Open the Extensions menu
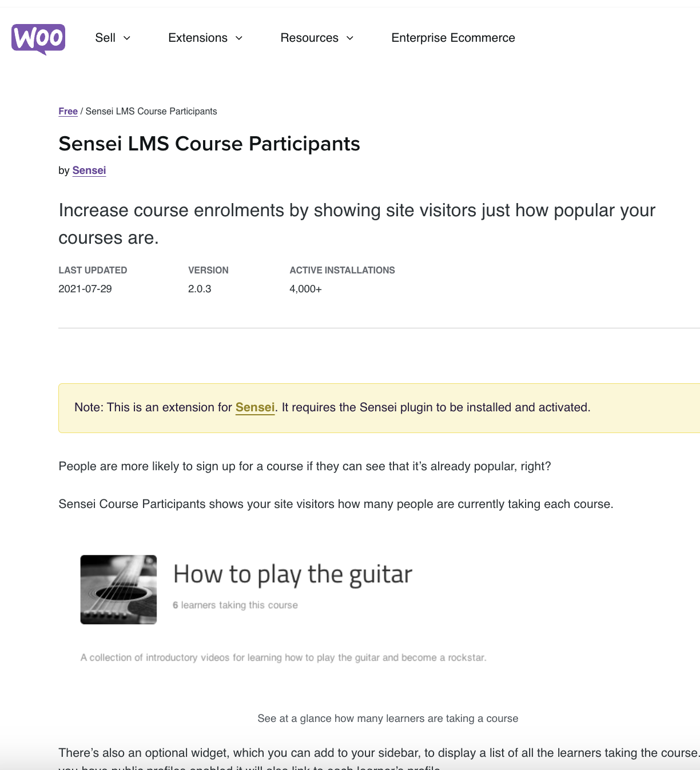 point(197,38)
